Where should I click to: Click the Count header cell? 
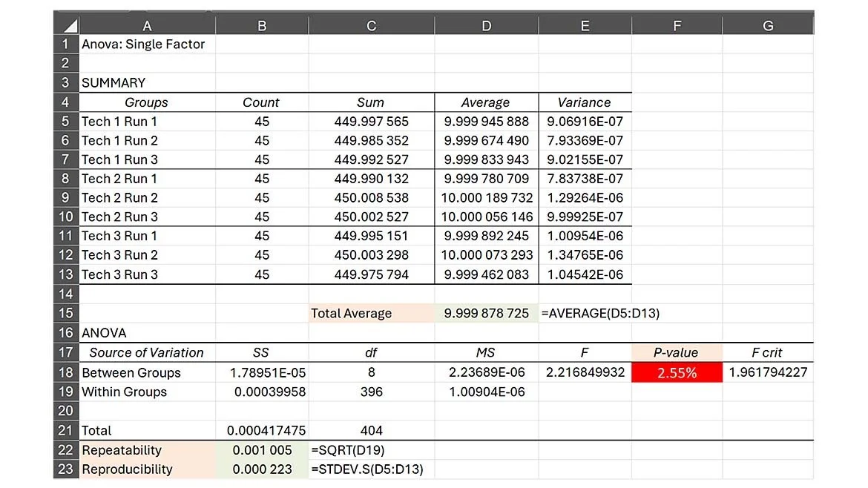pyautogui.click(x=262, y=102)
